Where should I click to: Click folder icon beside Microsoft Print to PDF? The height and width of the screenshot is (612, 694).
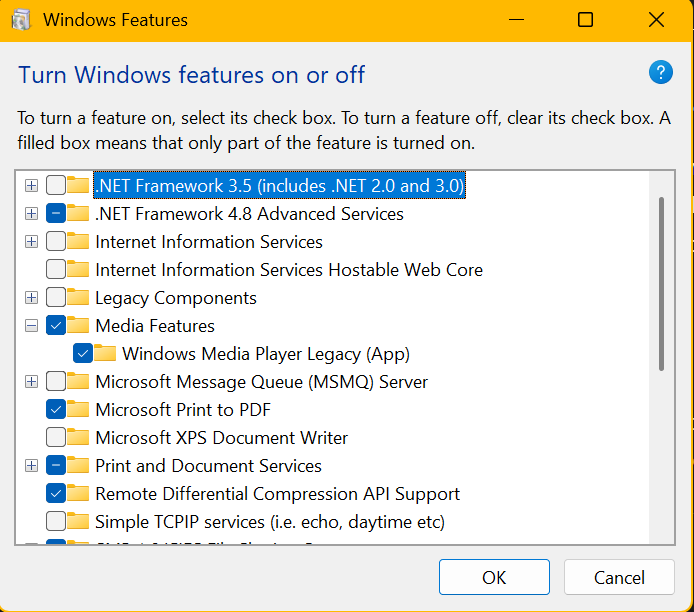pyautogui.click(x=78, y=409)
